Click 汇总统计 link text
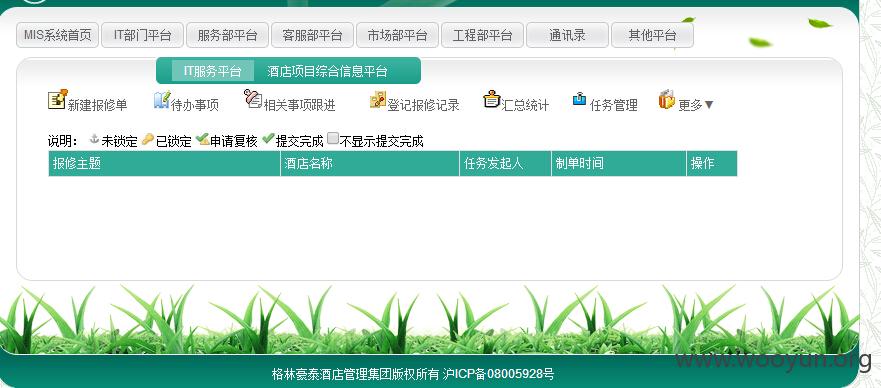 coord(525,105)
